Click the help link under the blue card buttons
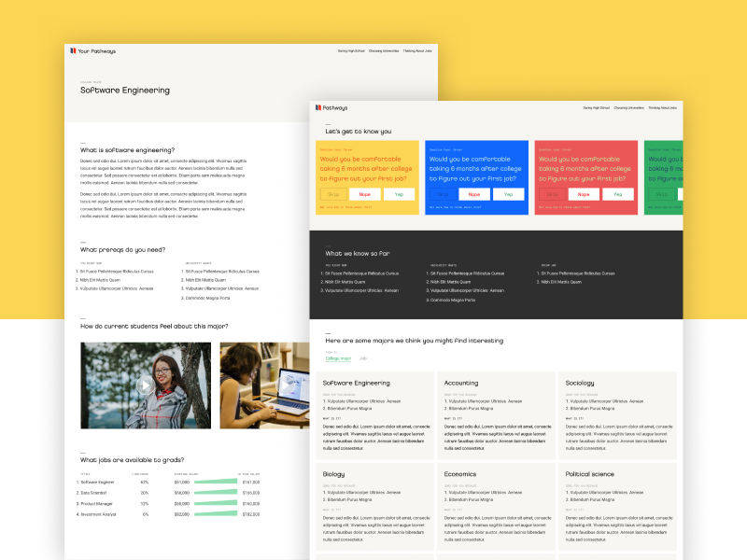 point(456,207)
